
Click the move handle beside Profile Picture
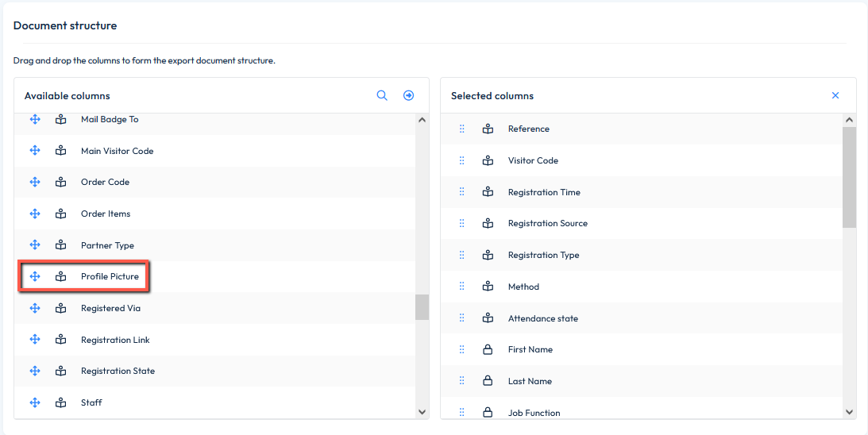[35, 276]
